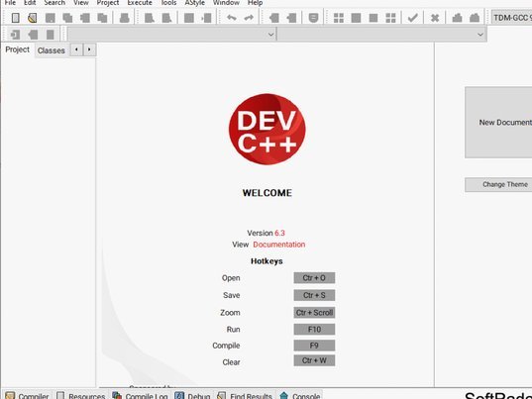Open the Debug bottom tab
This screenshot has width=532, height=399.
(x=192, y=395)
